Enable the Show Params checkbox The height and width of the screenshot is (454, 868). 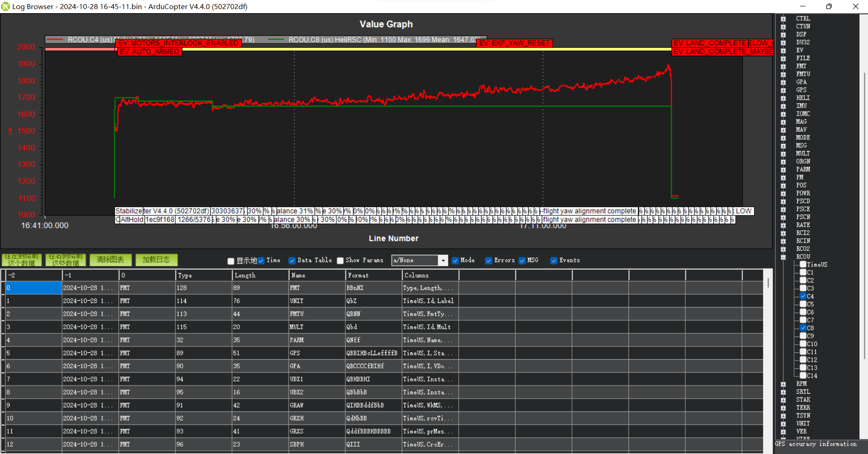(340, 260)
